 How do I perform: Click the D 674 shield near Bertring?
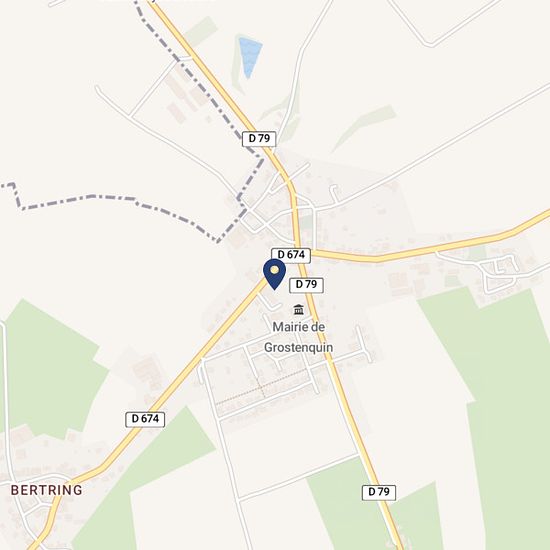click(145, 419)
